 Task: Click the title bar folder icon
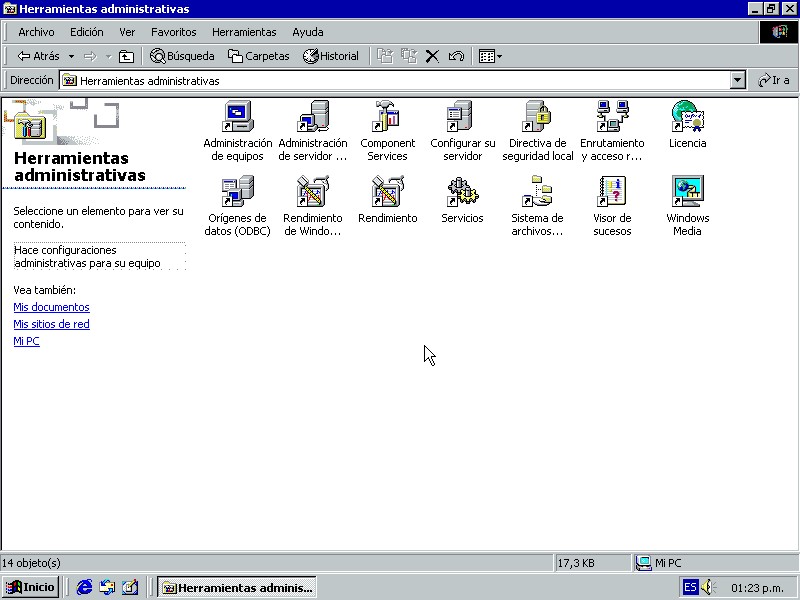10,9
